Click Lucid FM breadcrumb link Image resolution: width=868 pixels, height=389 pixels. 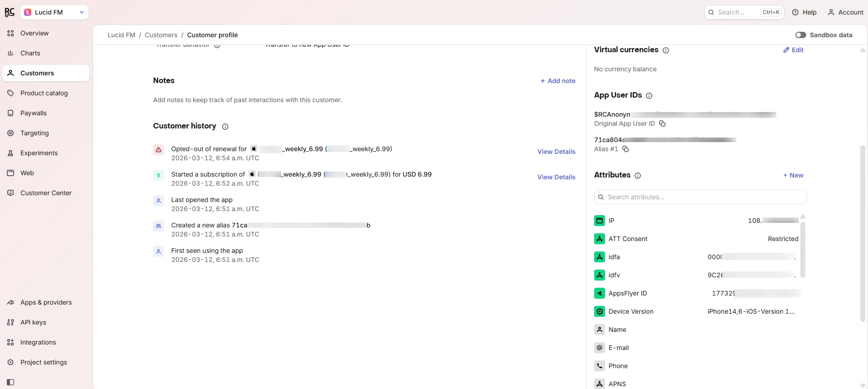(121, 35)
